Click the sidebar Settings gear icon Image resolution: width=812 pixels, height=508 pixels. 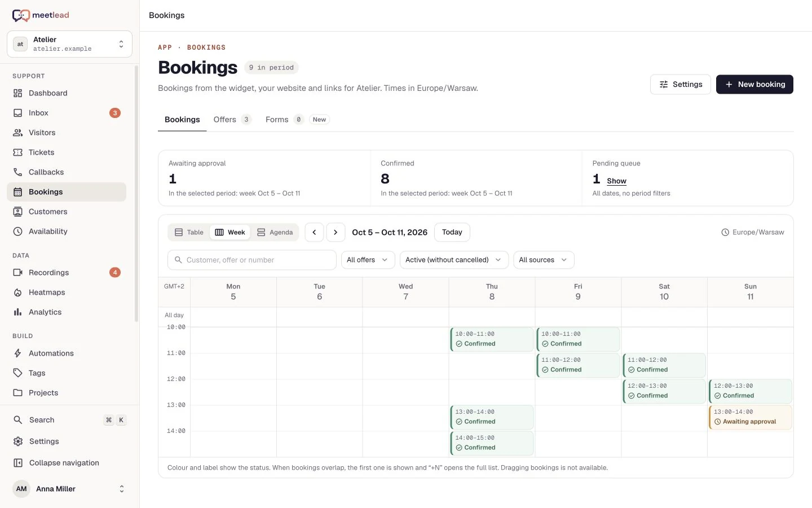coord(18,441)
